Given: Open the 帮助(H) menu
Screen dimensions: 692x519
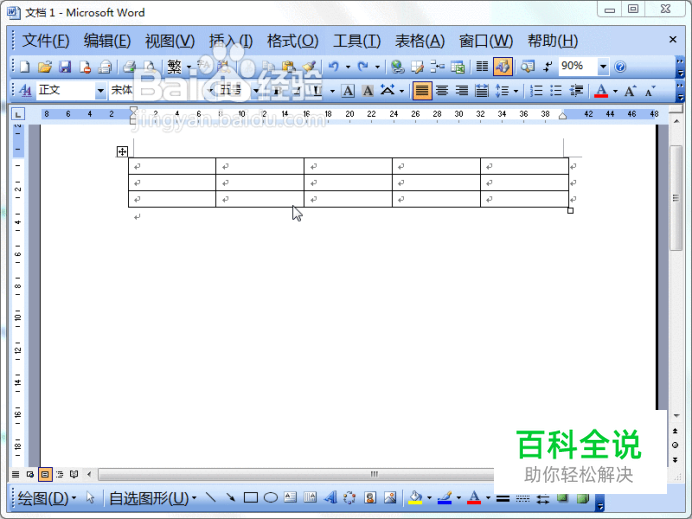Looking at the screenshot, I should tap(553, 41).
